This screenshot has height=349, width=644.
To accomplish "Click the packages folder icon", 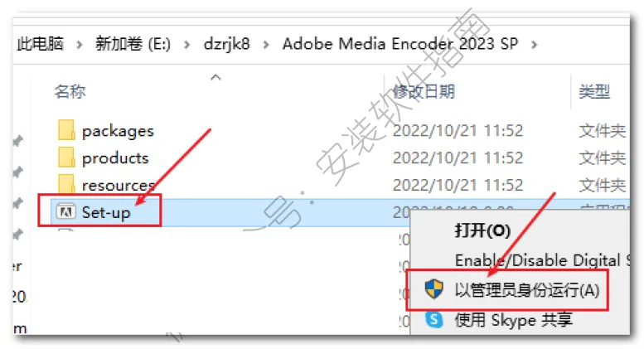I will coord(66,131).
